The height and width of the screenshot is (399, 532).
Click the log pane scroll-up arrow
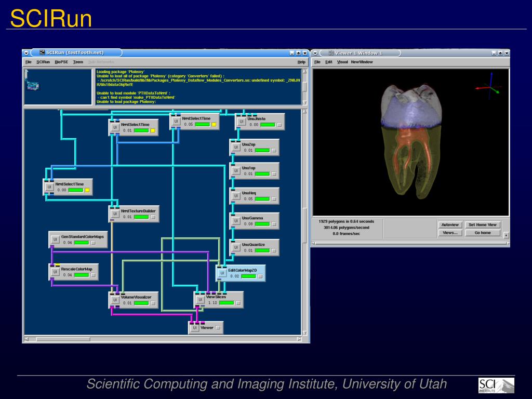304,72
